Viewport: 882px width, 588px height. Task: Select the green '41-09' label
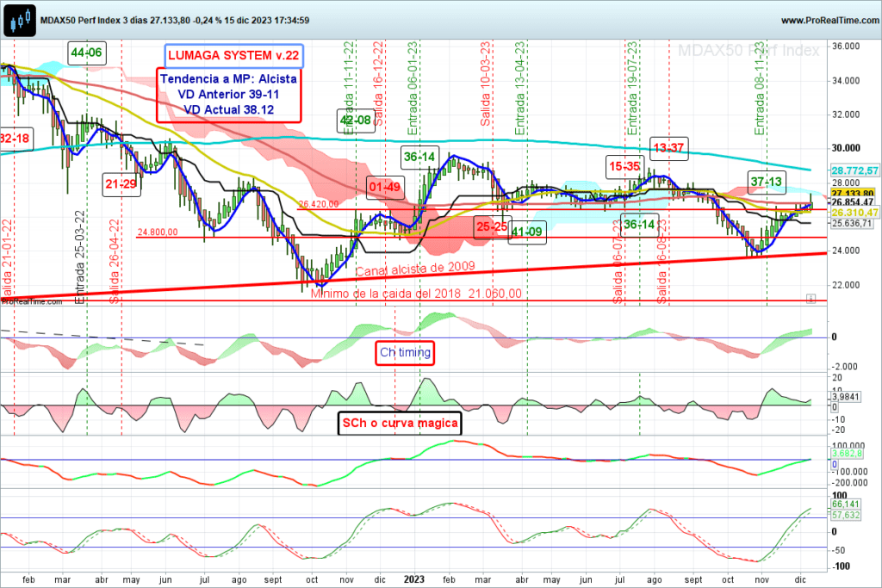pos(527,232)
